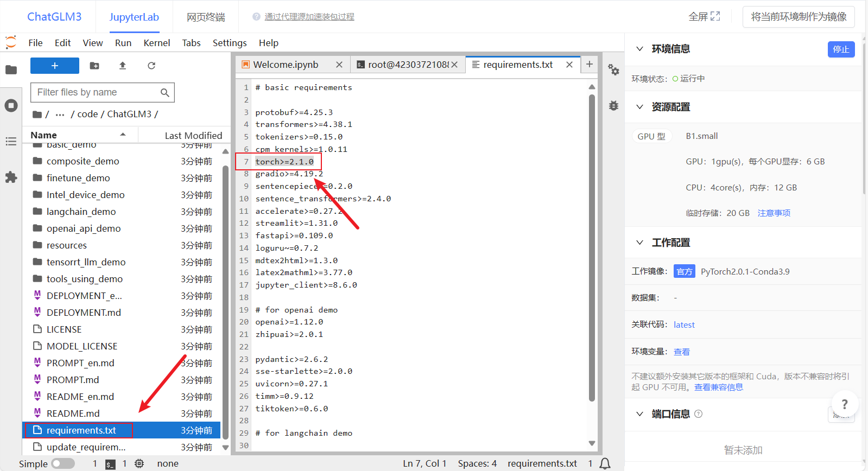
Task: Click the new launcher plus button
Action: tap(54, 66)
